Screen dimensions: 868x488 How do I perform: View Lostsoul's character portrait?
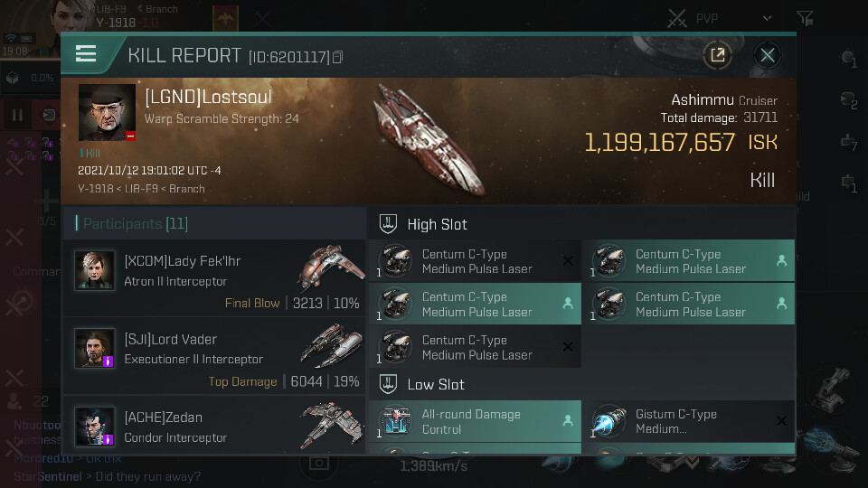point(107,112)
